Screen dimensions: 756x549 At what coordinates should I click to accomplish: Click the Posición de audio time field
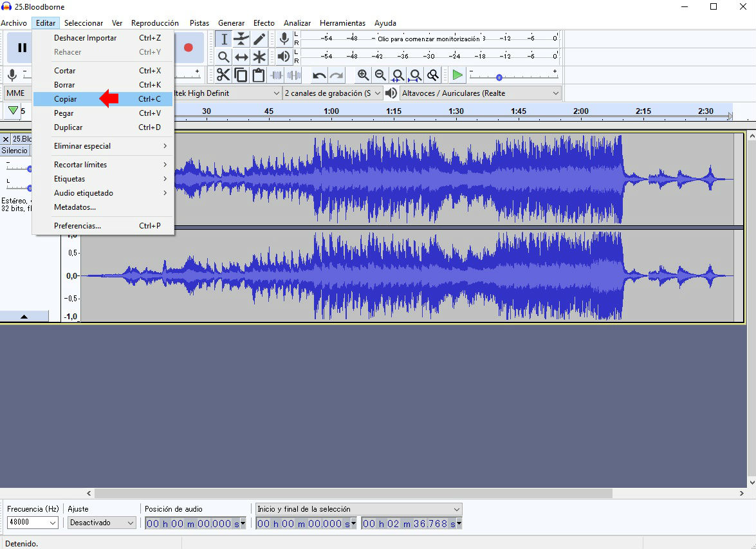tap(192, 524)
